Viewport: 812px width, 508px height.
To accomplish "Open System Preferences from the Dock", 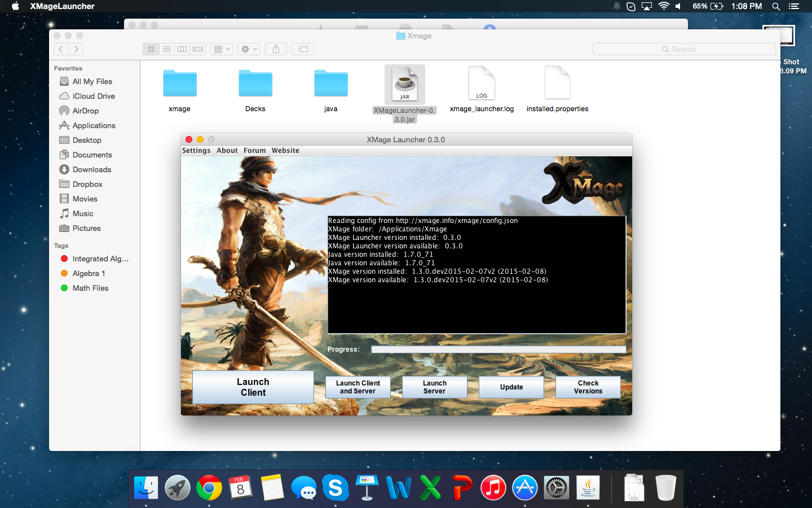I will (557, 488).
